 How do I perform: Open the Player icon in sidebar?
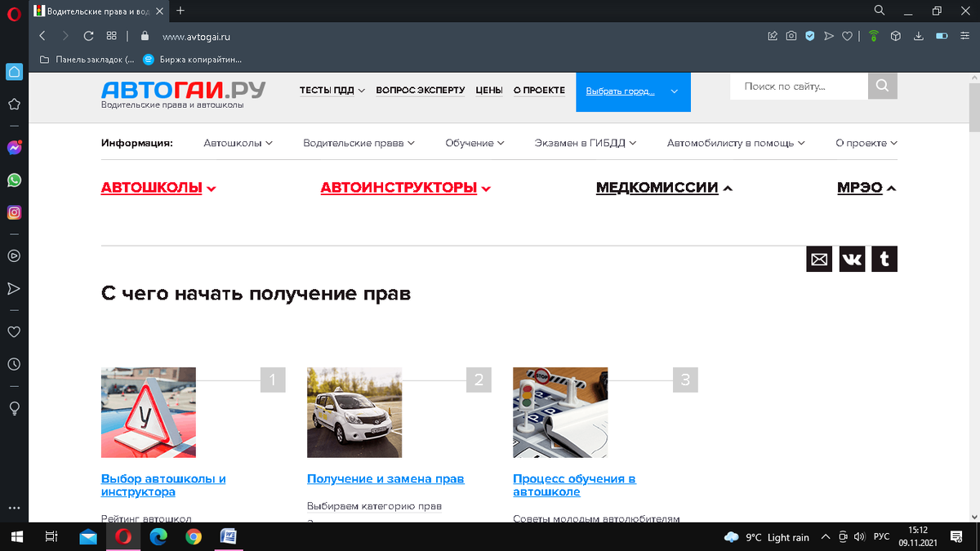(14, 256)
